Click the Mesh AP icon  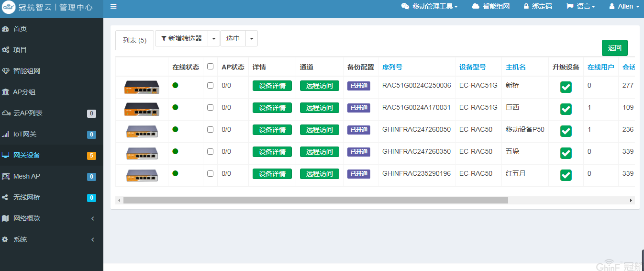tap(6, 176)
